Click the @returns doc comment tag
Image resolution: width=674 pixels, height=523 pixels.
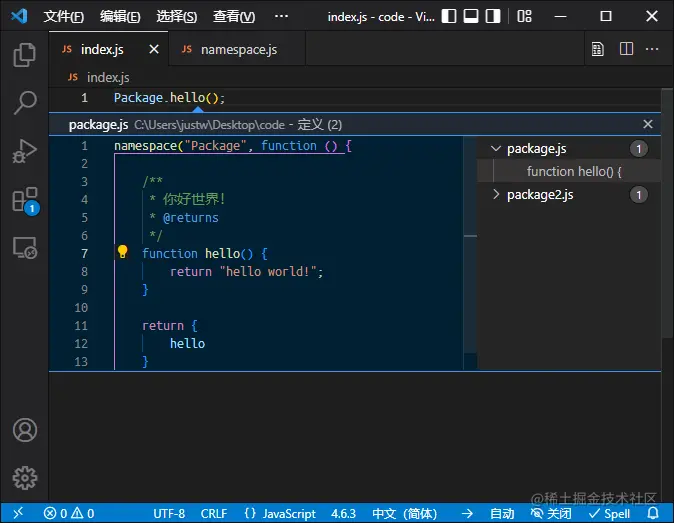click(190, 217)
